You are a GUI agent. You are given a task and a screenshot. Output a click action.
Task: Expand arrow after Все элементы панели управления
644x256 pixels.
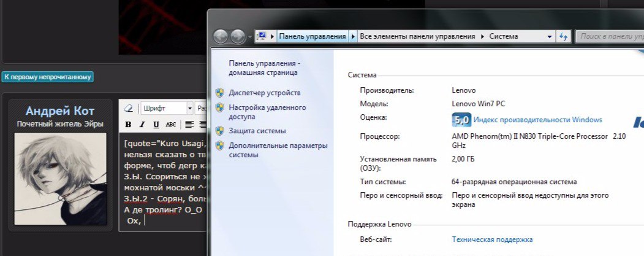(482, 36)
